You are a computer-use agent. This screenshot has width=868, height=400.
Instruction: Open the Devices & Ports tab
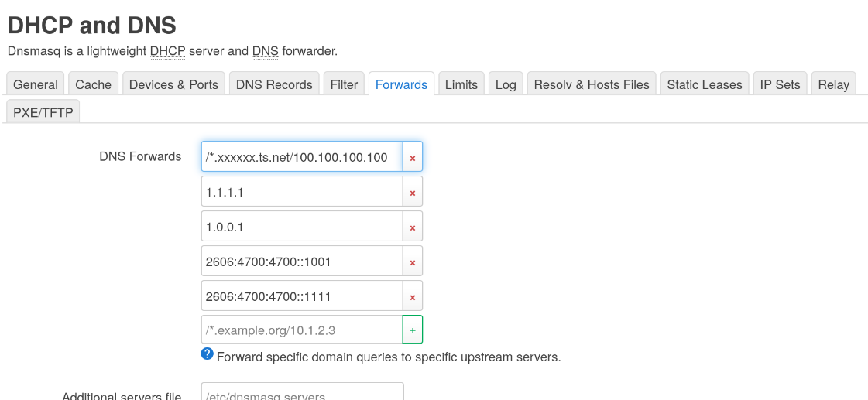coord(173,84)
